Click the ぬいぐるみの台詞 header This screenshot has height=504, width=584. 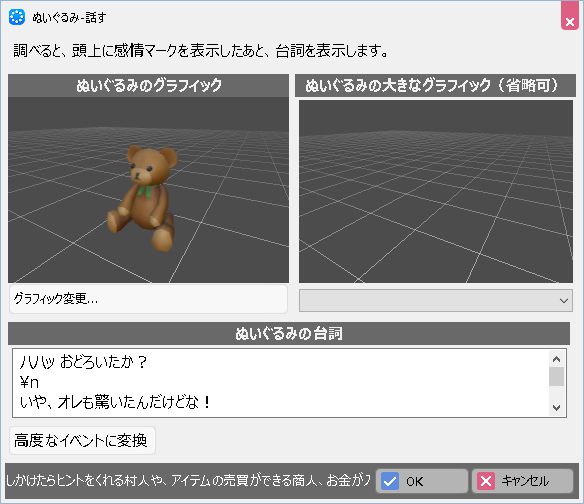(289, 333)
